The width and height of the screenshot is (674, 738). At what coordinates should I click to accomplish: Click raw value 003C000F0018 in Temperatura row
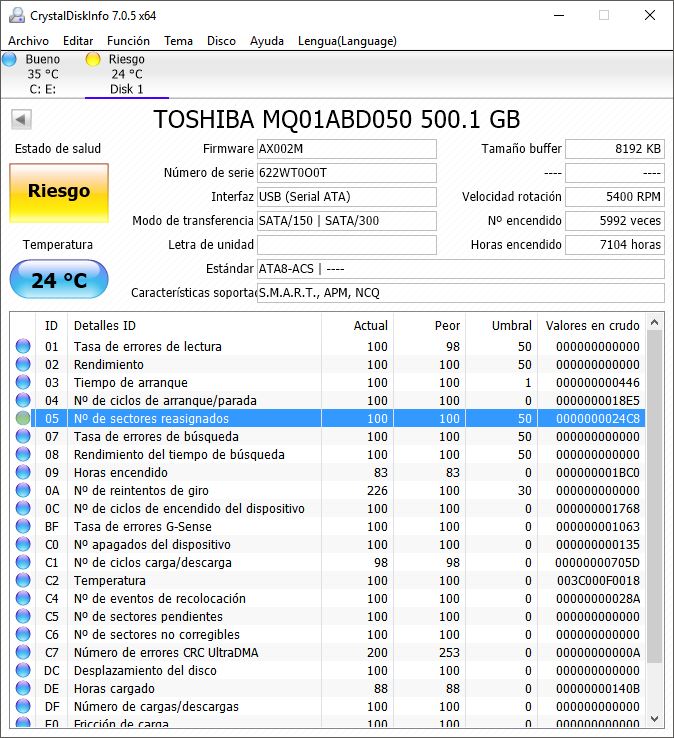tap(598, 580)
